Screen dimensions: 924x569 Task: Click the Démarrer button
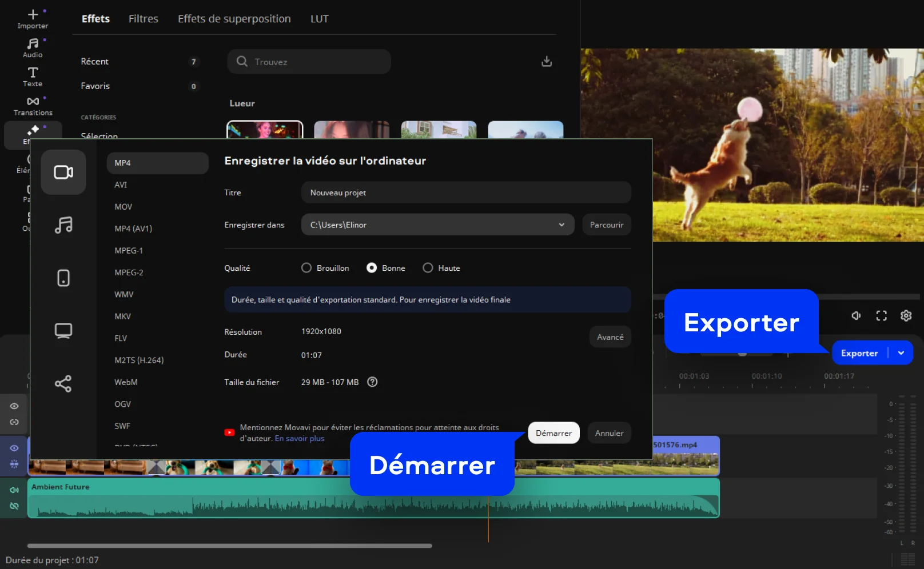(553, 433)
